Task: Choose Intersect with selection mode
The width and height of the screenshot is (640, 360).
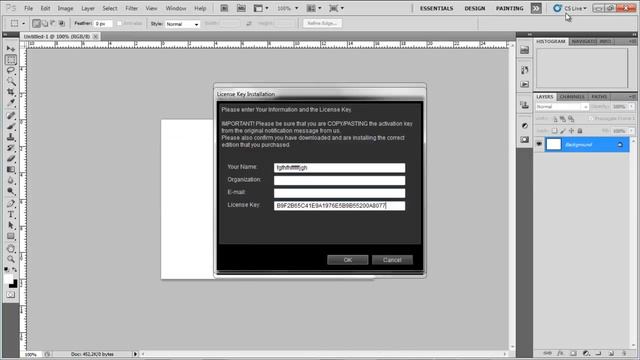Action: [x=62, y=24]
